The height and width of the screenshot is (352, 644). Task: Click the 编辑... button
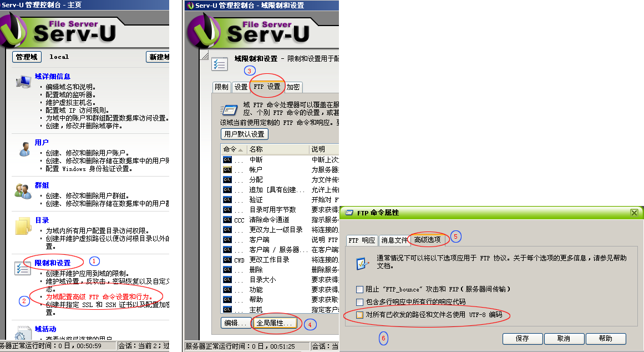pos(236,323)
